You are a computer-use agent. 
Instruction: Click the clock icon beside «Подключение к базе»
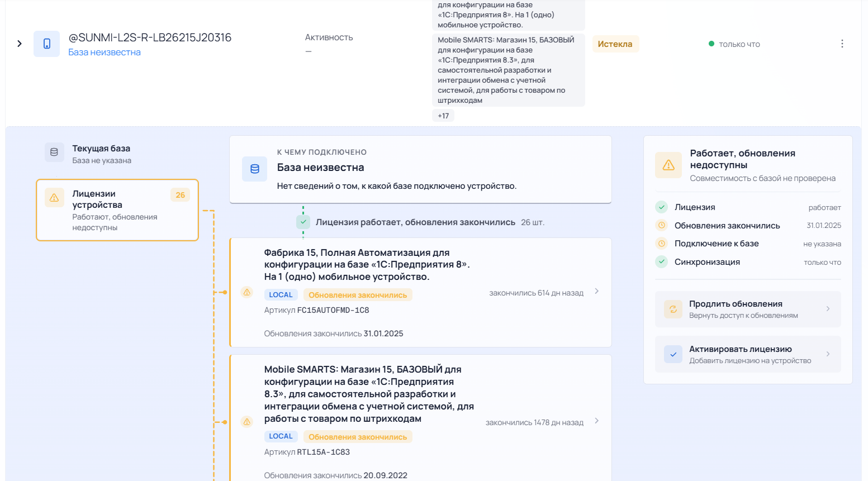tap(662, 244)
